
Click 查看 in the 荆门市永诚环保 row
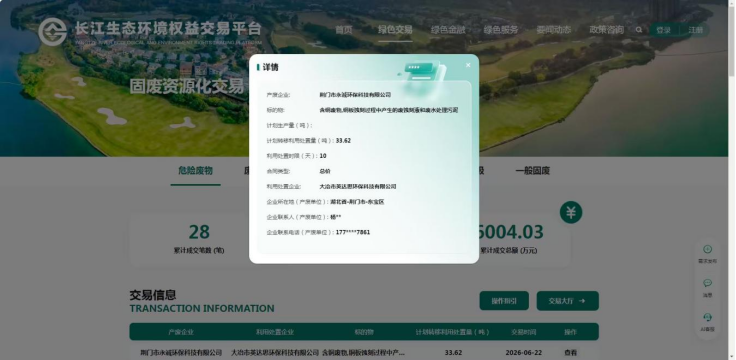click(570, 352)
